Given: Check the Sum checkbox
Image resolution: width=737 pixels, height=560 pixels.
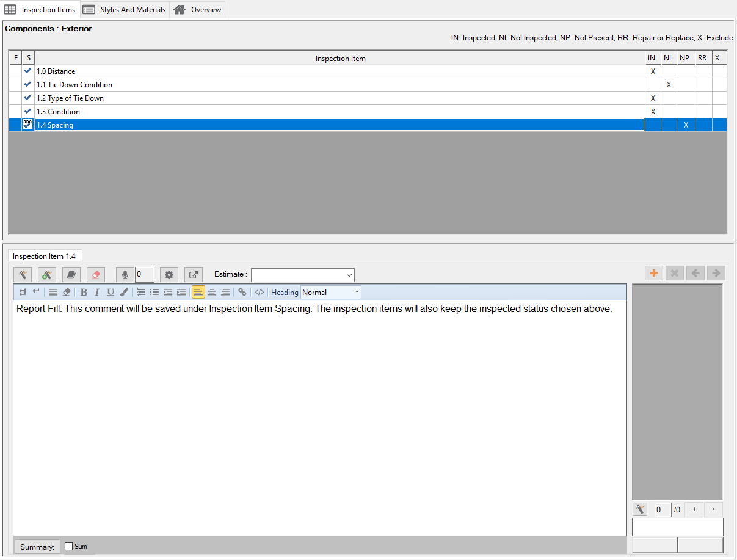Looking at the screenshot, I should pyautogui.click(x=69, y=547).
